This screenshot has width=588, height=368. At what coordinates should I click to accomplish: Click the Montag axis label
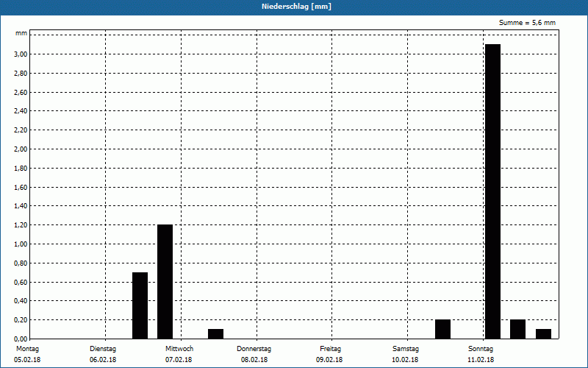pyautogui.click(x=27, y=349)
